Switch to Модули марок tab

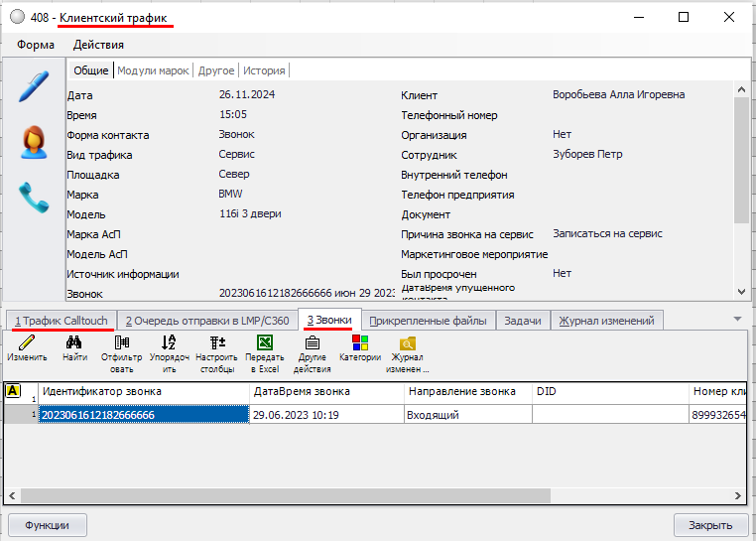tap(153, 70)
